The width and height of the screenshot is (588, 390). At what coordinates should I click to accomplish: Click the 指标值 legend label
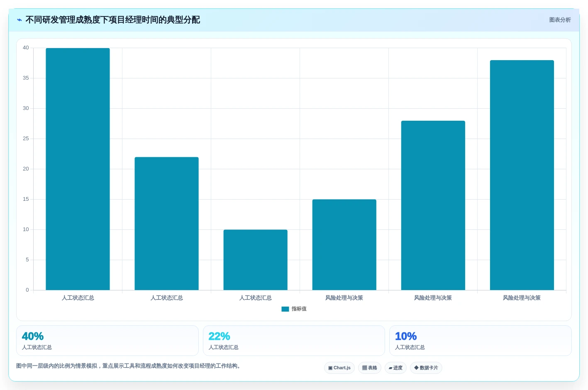pos(299,309)
